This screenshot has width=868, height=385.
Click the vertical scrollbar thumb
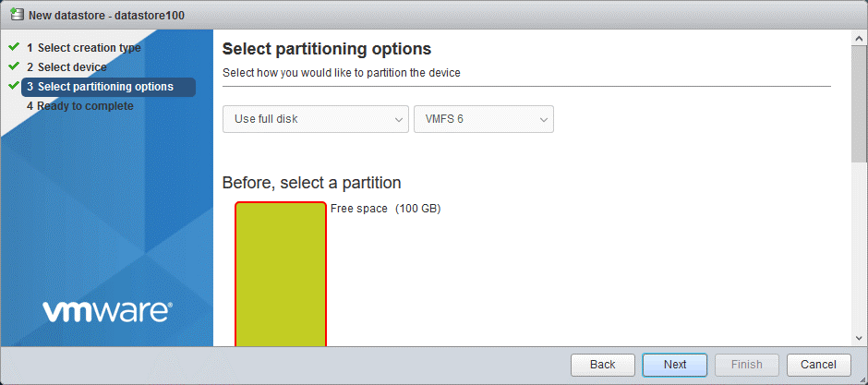click(860, 102)
